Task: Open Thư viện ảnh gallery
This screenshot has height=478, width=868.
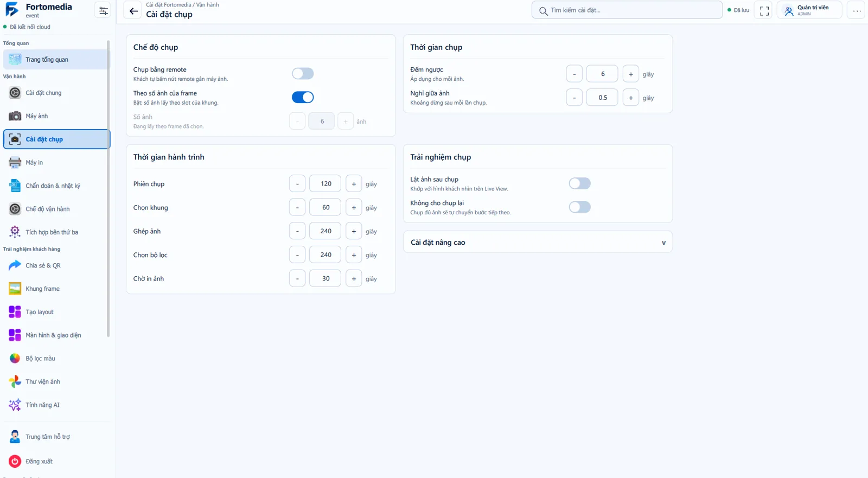Action: tap(56, 382)
